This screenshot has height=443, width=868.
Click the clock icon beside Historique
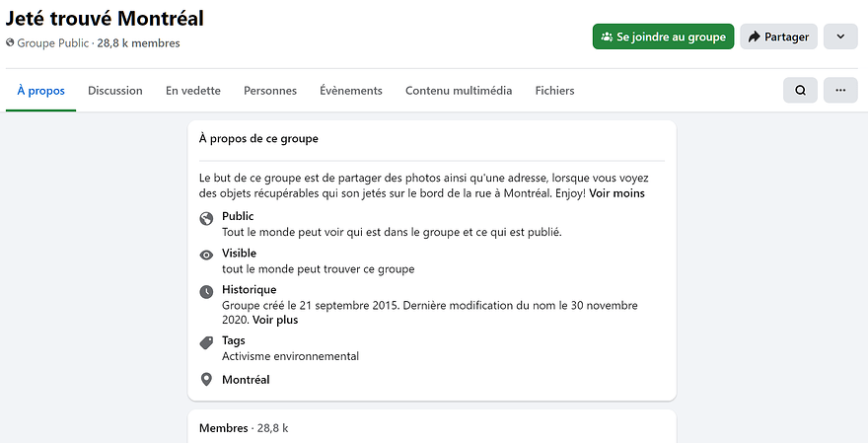(206, 292)
